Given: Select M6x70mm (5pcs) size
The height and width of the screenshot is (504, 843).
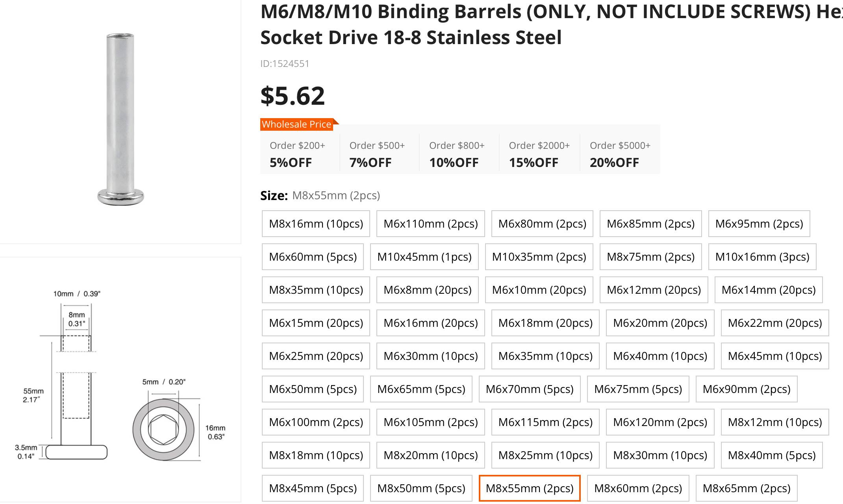Looking at the screenshot, I should pyautogui.click(x=529, y=389).
